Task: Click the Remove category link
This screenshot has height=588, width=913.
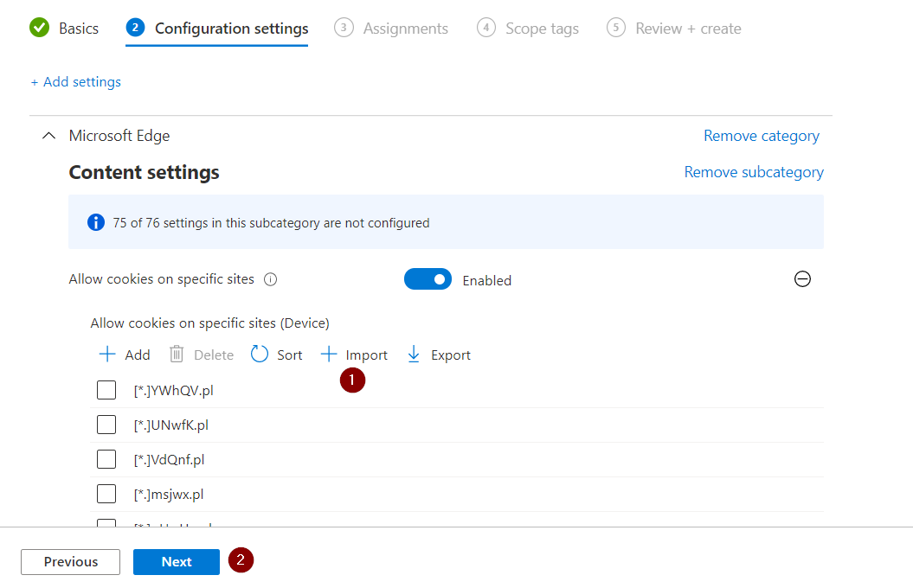Action: pyautogui.click(x=762, y=136)
